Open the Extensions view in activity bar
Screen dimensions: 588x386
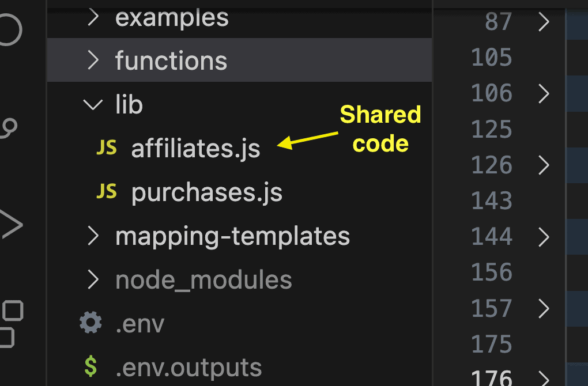point(10,323)
